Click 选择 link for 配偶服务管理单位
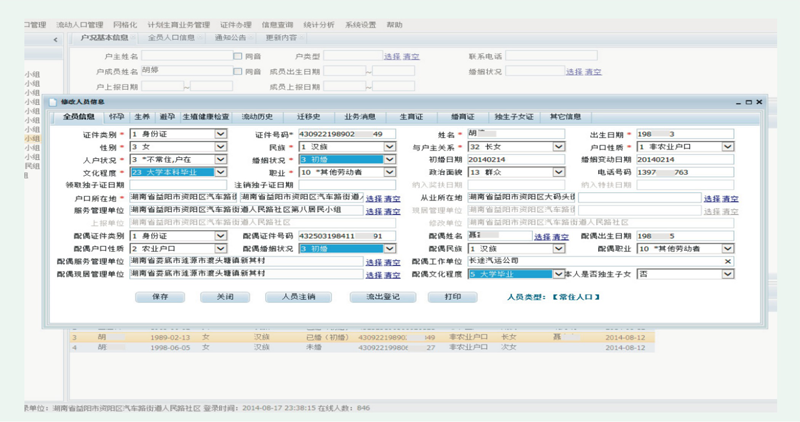This screenshot has width=800, height=422. [x=374, y=262]
